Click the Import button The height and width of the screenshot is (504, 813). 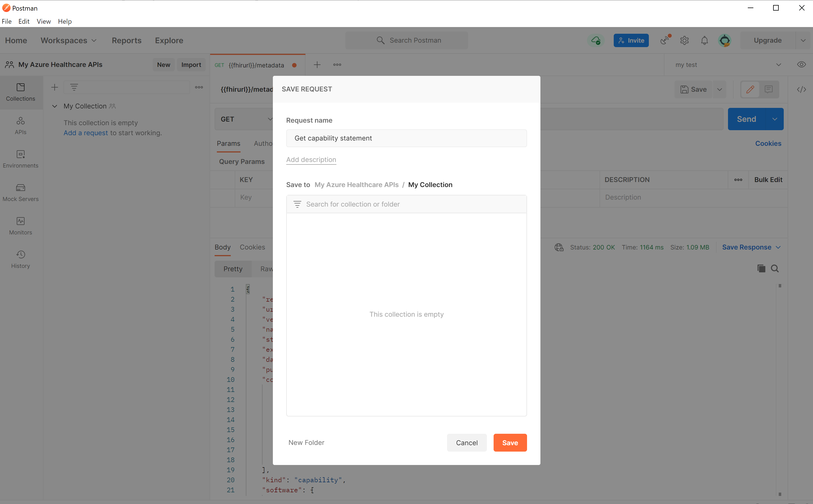tap(191, 65)
